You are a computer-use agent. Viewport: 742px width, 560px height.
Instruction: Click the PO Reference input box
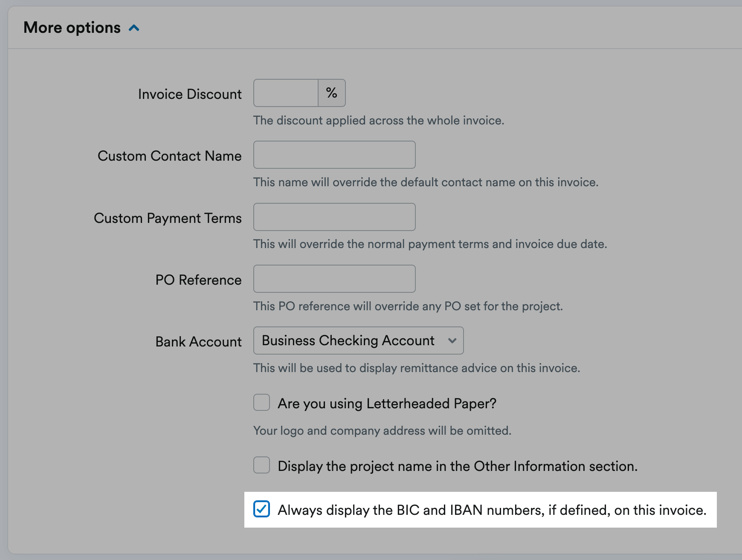coord(334,278)
